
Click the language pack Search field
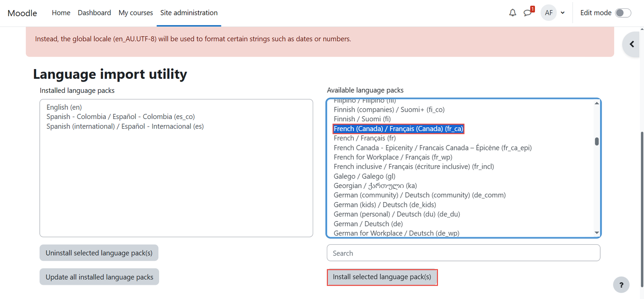click(x=463, y=253)
